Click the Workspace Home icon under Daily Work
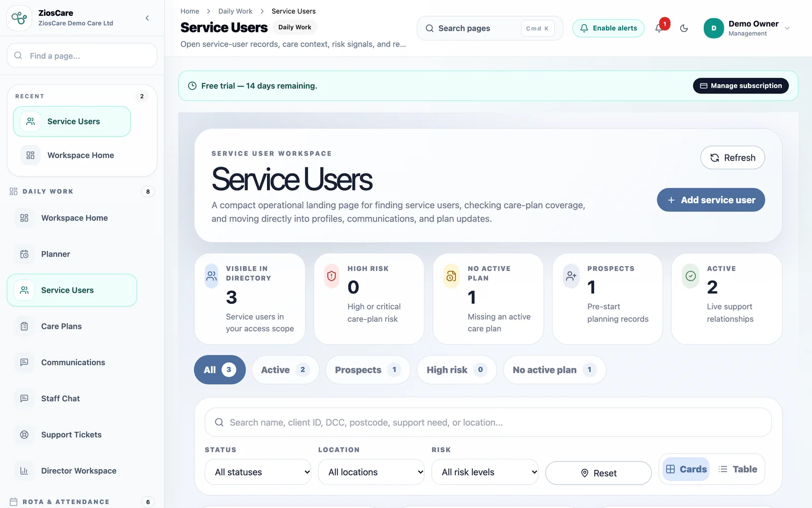The height and width of the screenshot is (508, 812). coord(24,218)
